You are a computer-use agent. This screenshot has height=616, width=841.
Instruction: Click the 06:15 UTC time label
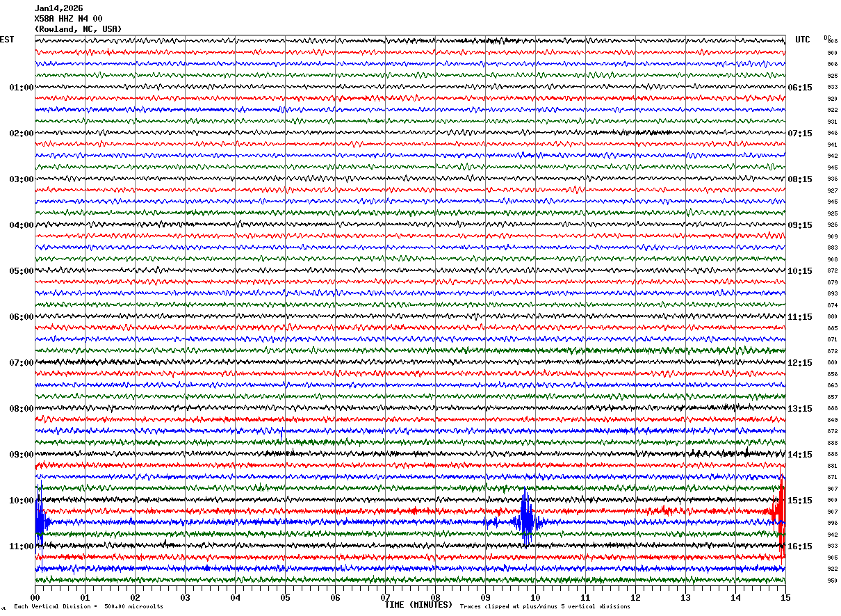click(x=801, y=88)
